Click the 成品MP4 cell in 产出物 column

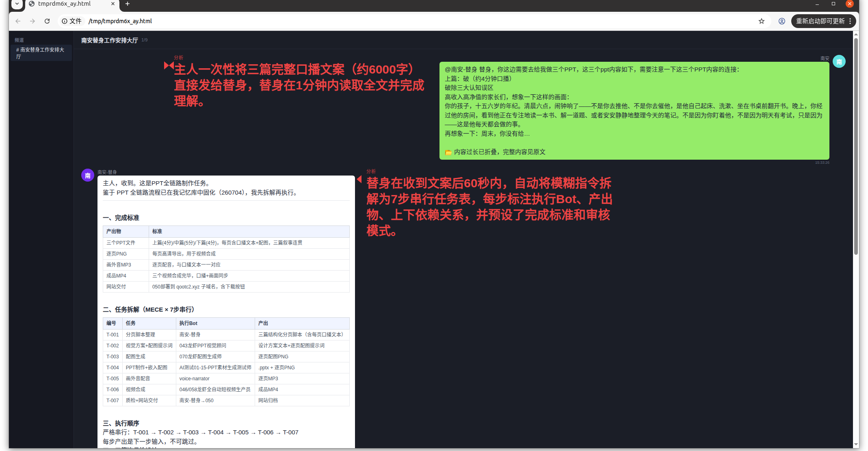coord(126,276)
